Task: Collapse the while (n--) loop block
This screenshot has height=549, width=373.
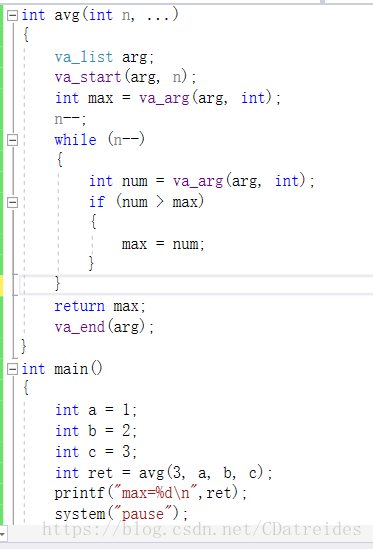Action: point(12,140)
